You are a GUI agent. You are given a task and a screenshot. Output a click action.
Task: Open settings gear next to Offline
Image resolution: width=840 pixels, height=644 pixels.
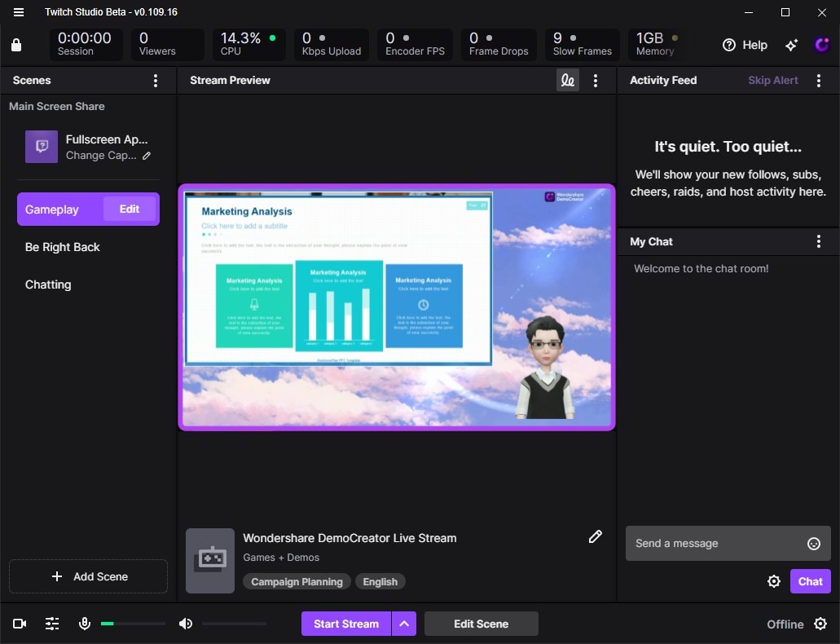click(820, 624)
